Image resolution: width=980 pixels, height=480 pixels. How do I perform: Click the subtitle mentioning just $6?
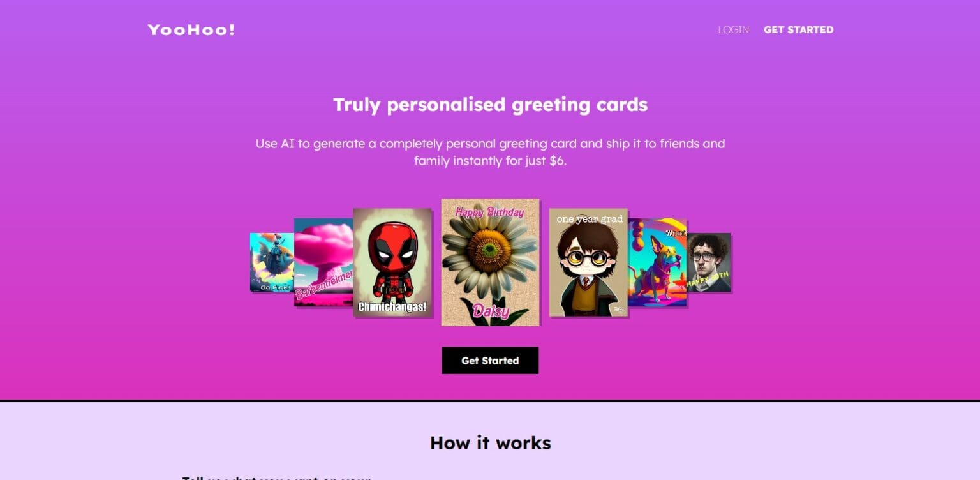(490, 152)
